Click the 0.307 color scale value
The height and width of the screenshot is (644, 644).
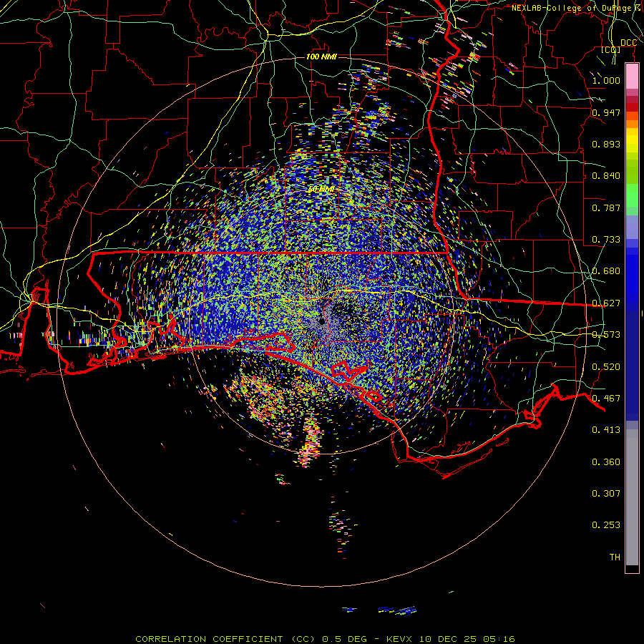606,494
